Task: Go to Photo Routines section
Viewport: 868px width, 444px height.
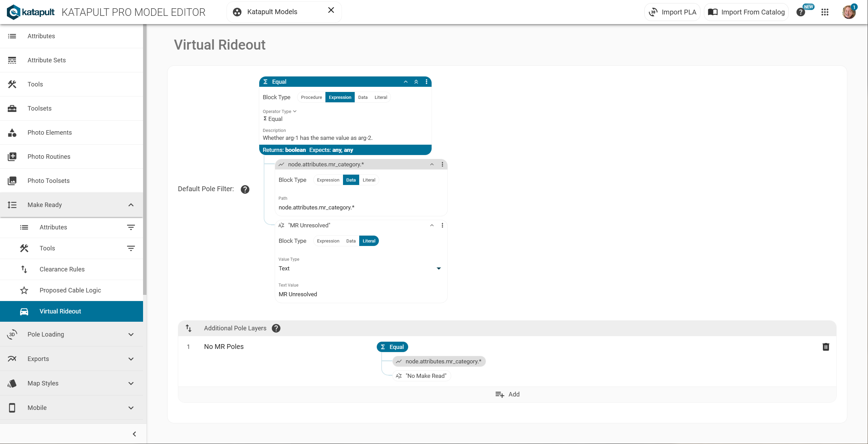Action: coord(49,157)
